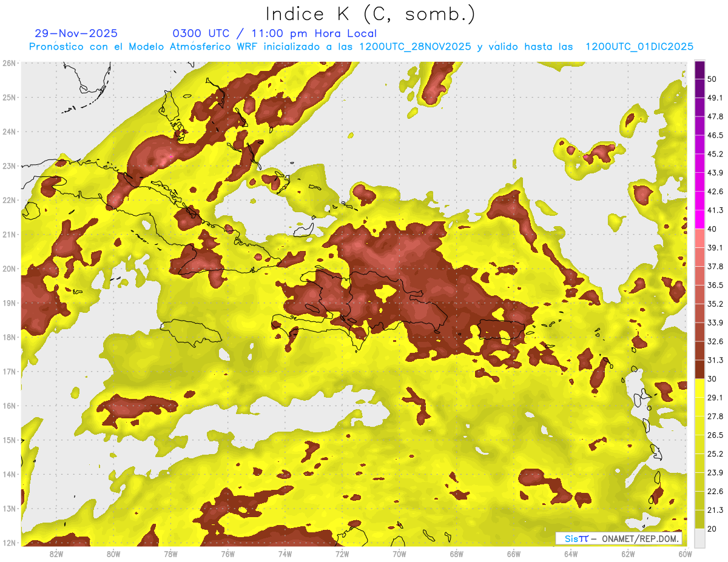
Task: Click the 'Indice K (C, somb.)' chart title
Action: tap(371, 14)
